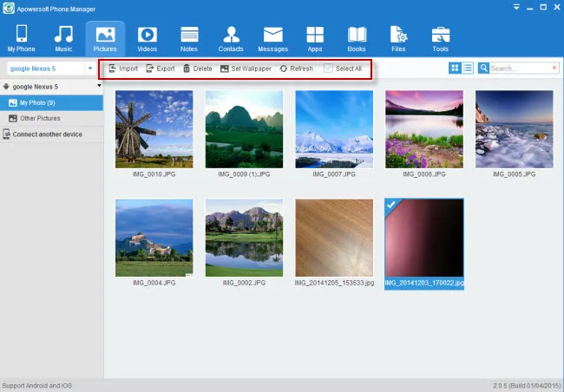Go to Contacts icon in top bar
The image size is (564, 392).
(x=231, y=35)
